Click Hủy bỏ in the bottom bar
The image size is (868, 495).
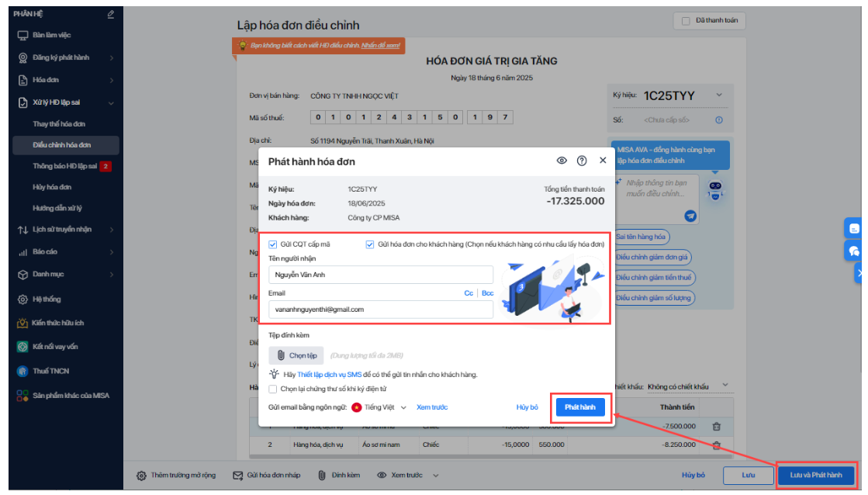point(693,476)
